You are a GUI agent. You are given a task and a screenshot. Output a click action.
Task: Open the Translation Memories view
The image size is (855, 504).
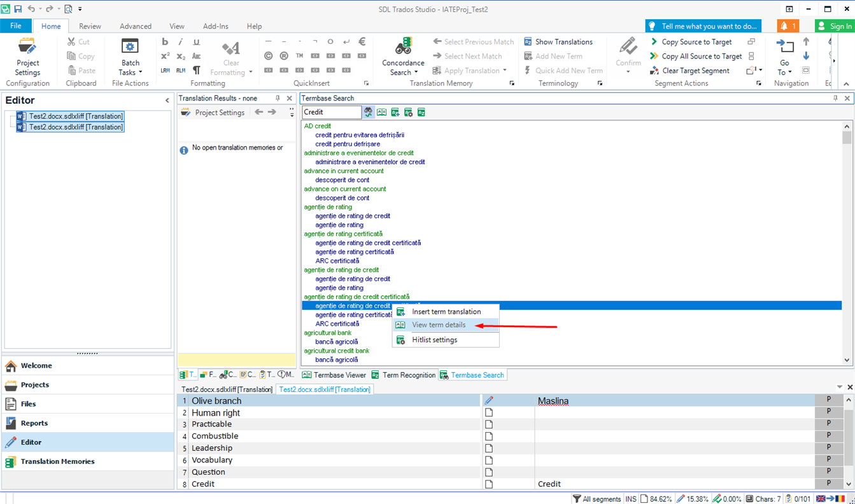88,461
